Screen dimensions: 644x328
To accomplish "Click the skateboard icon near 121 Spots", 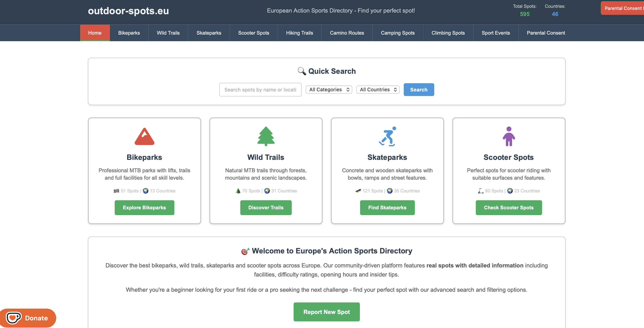I will [358, 191].
